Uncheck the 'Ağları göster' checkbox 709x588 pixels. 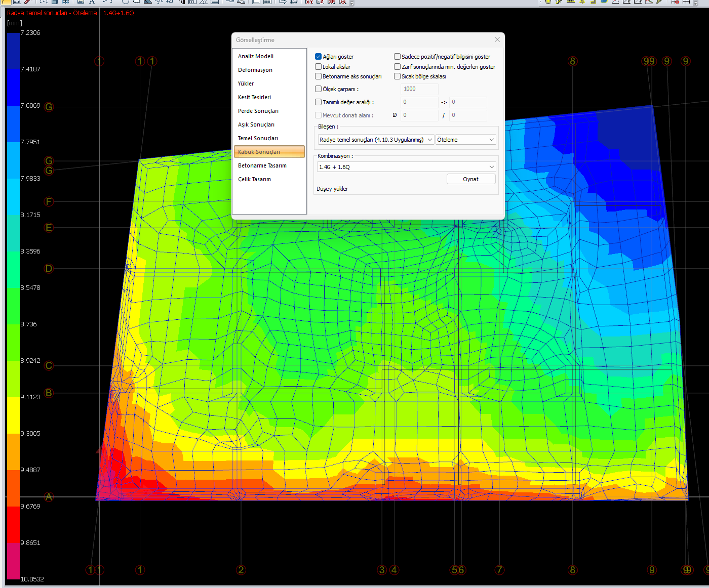point(319,57)
